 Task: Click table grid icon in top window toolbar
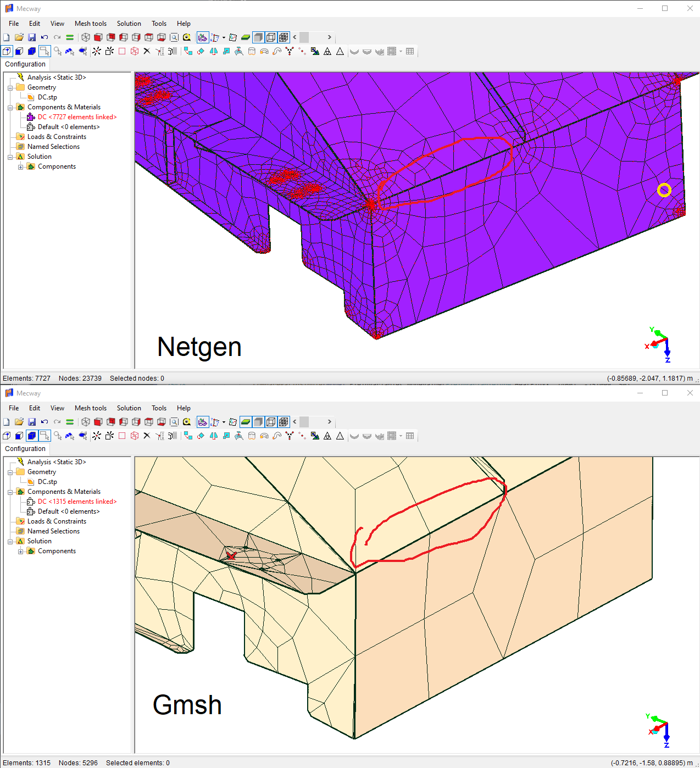[410, 51]
